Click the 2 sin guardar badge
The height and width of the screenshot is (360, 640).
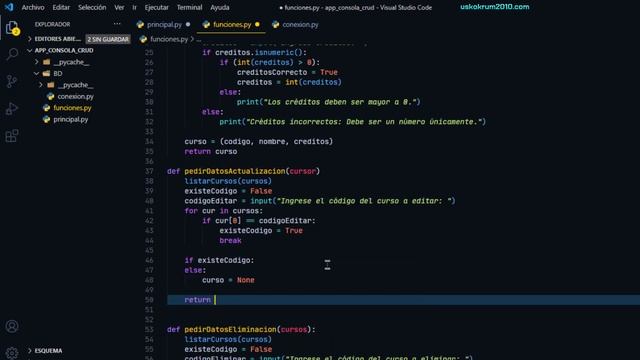pos(108,39)
